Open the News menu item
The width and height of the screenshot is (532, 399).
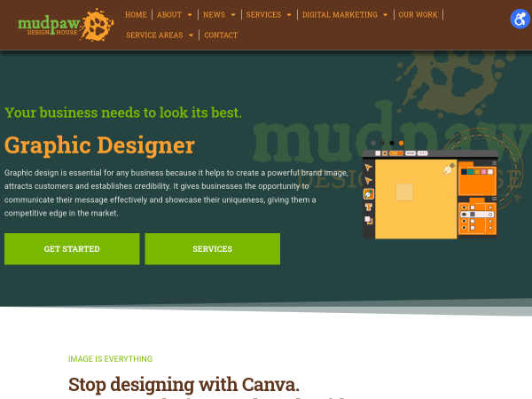[x=214, y=15]
